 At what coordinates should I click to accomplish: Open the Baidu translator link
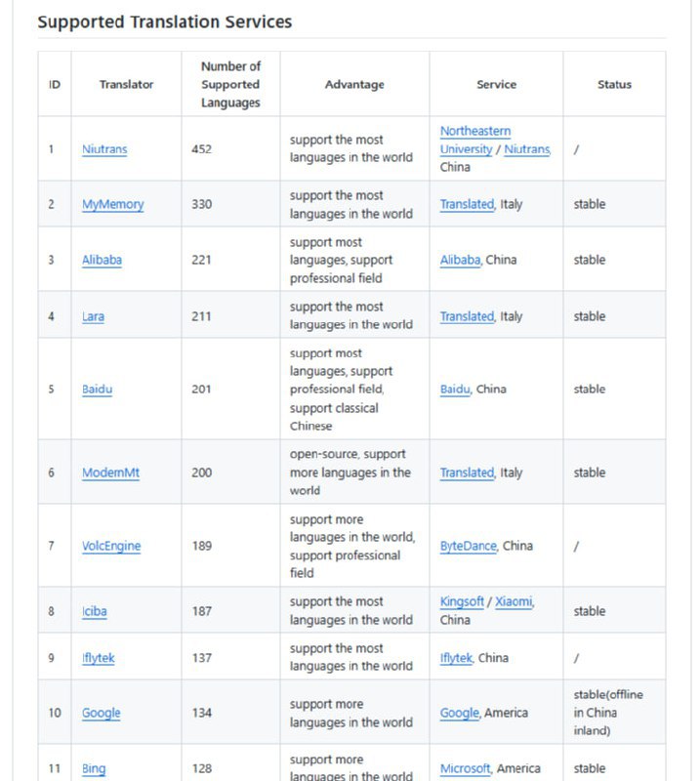[97, 389]
